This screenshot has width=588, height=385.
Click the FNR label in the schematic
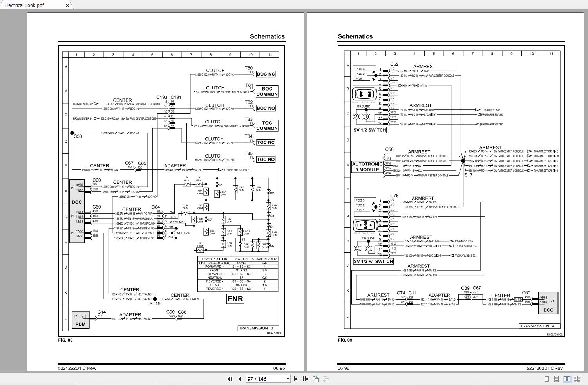pyautogui.click(x=235, y=299)
